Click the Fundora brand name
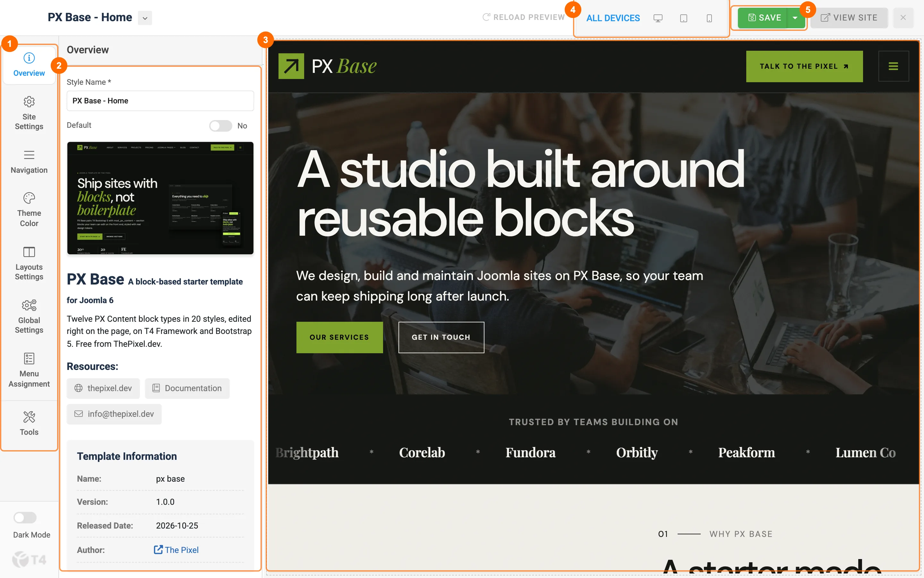The height and width of the screenshot is (578, 924). (530, 453)
